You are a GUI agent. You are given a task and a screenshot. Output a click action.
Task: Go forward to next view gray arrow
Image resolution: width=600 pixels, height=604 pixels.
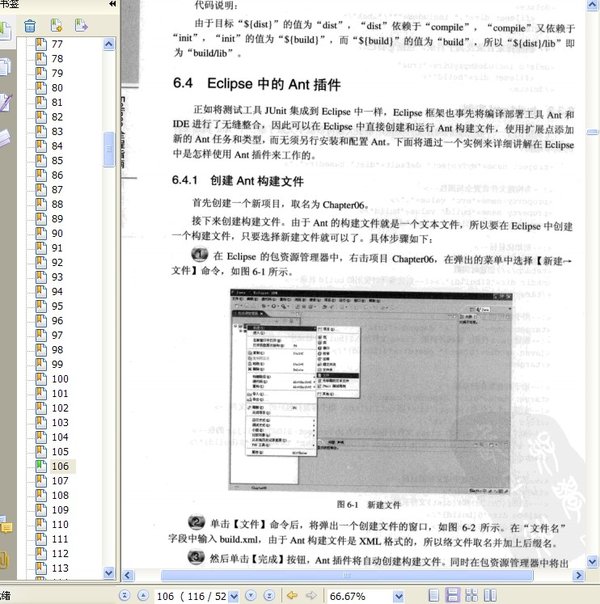tap(311, 596)
